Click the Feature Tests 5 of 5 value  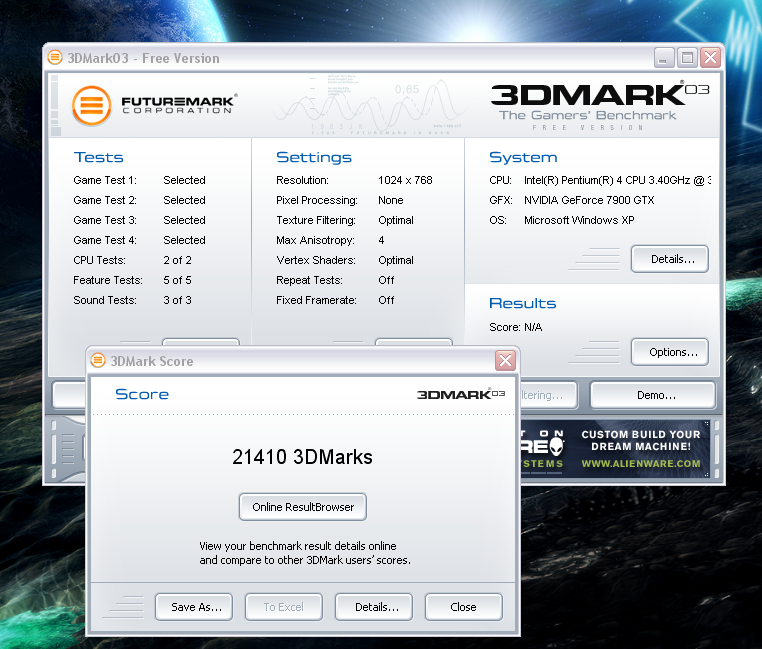[x=177, y=280]
